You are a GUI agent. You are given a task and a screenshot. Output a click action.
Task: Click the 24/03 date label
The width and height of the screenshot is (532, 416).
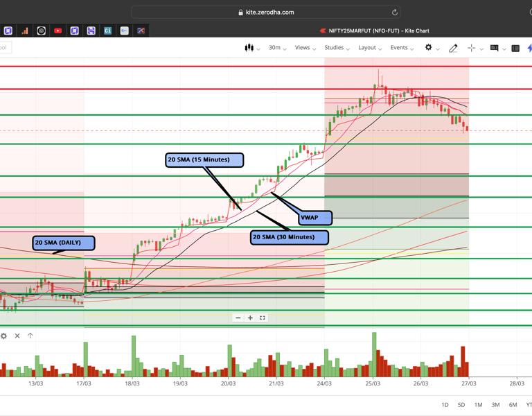(x=324, y=383)
